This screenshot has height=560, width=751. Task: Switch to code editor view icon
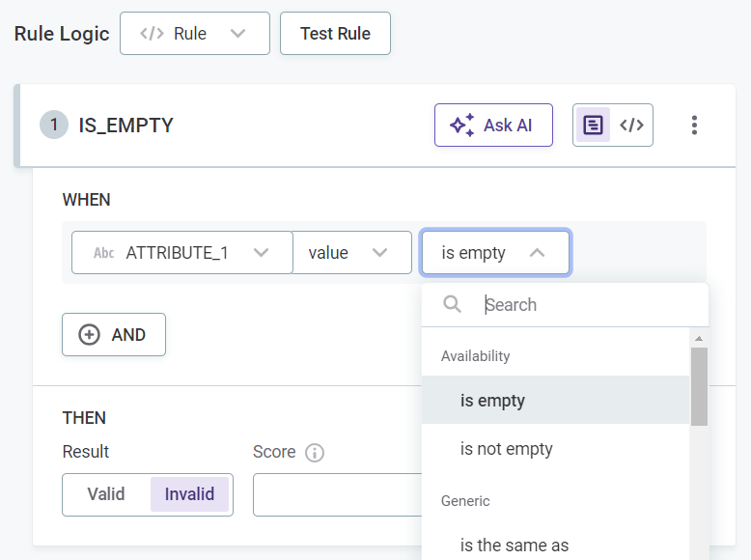(632, 126)
